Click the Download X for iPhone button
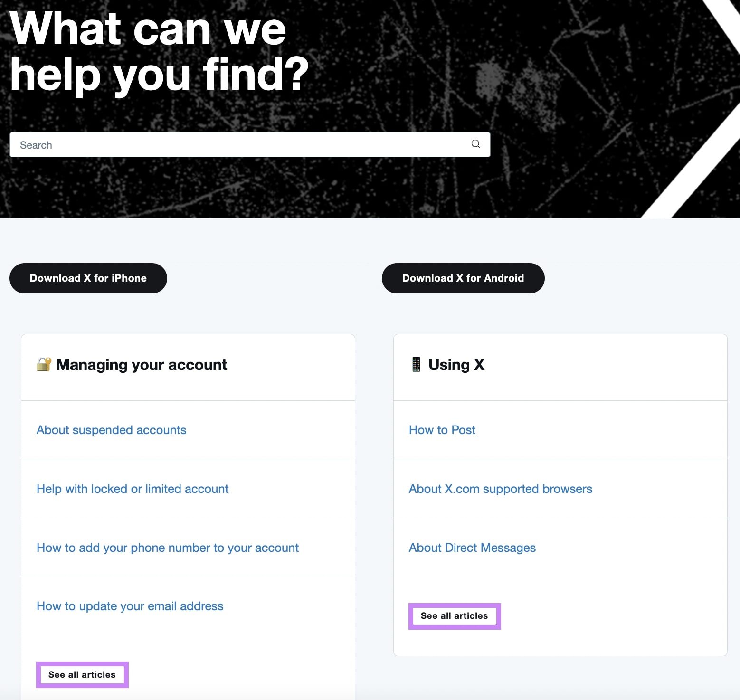The width and height of the screenshot is (740, 700). [88, 278]
